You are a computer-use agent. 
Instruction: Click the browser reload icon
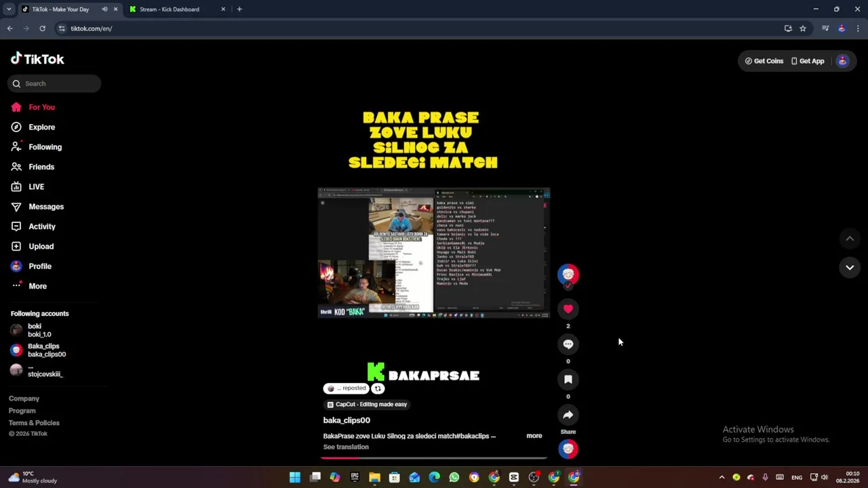(42, 28)
